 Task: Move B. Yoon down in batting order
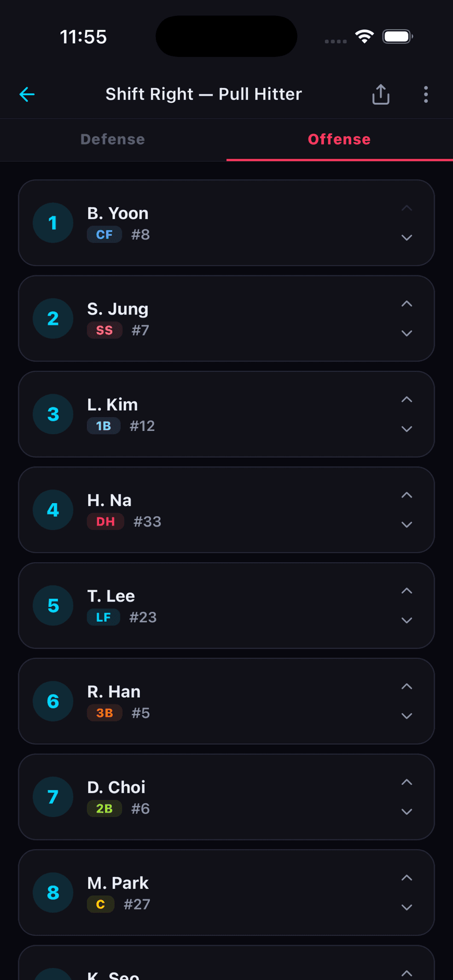(406, 238)
